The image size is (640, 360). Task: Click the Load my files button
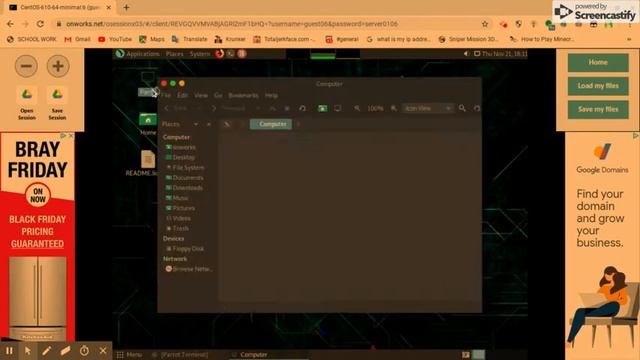598,86
